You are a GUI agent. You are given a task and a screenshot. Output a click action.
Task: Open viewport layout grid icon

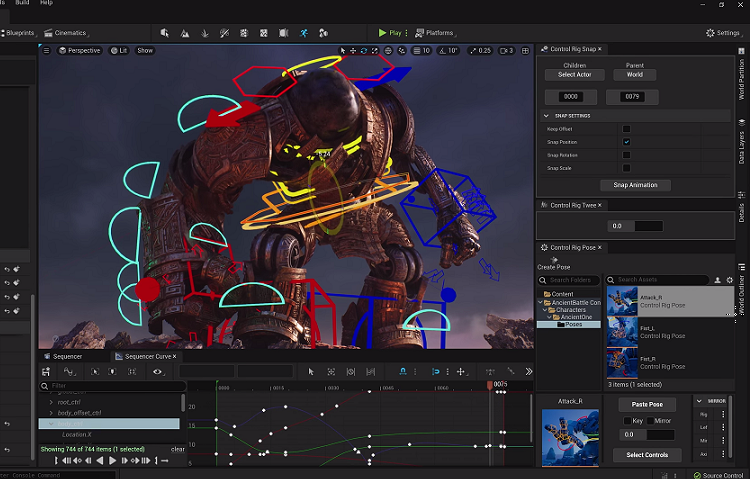click(525, 51)
